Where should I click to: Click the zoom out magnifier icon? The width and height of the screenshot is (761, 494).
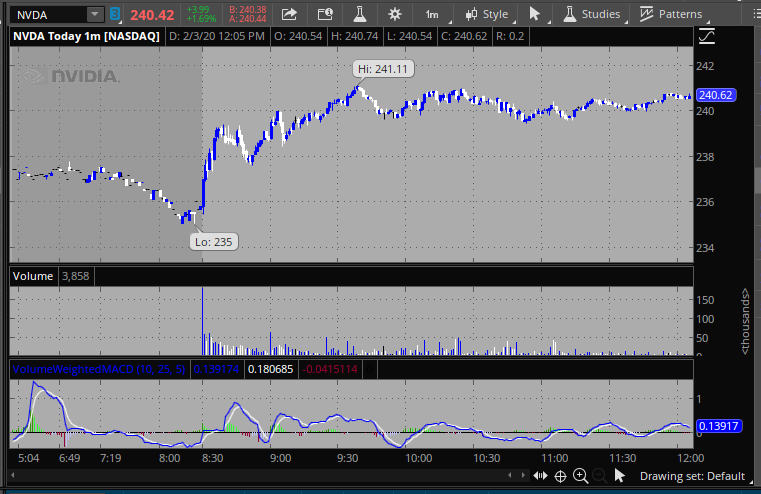600,476
